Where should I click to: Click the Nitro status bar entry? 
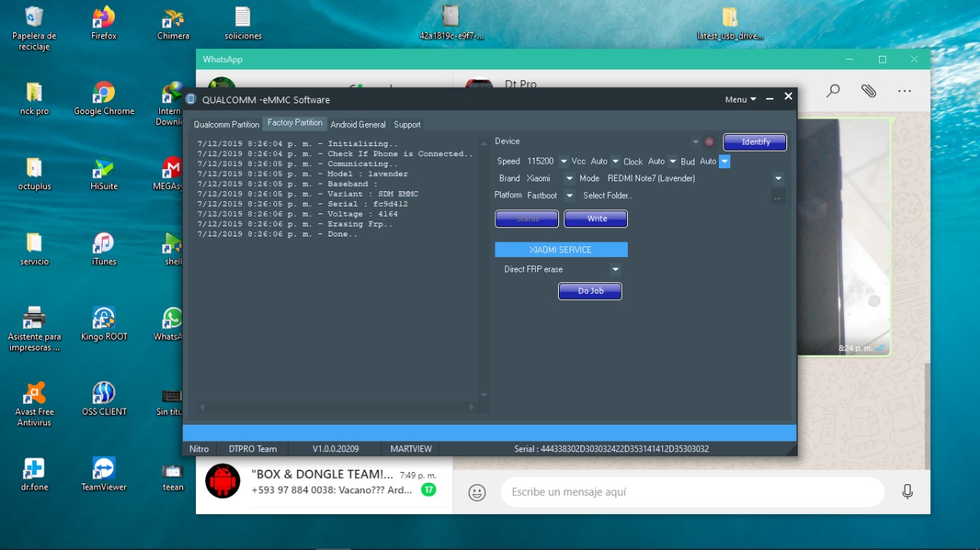pyautogui.click(x=199, y=449)
